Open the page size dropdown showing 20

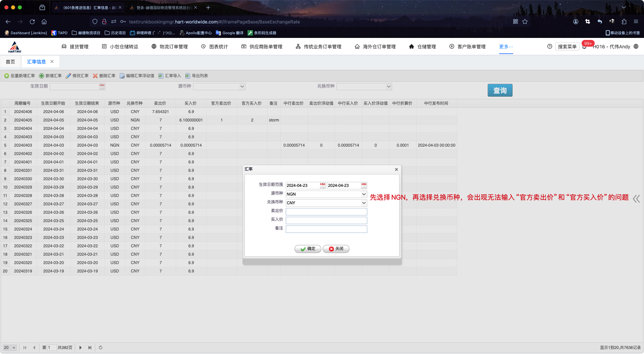pyautogui.click(x=10, y=348)
